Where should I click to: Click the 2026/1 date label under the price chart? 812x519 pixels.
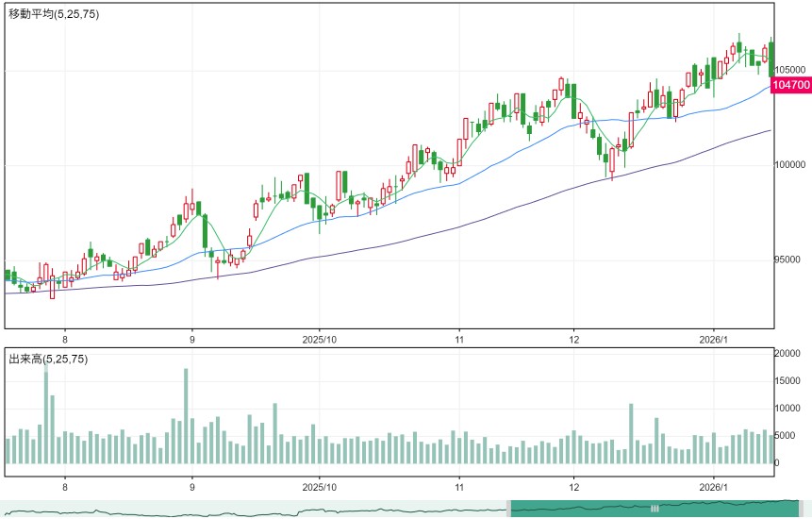click(714, 340)
